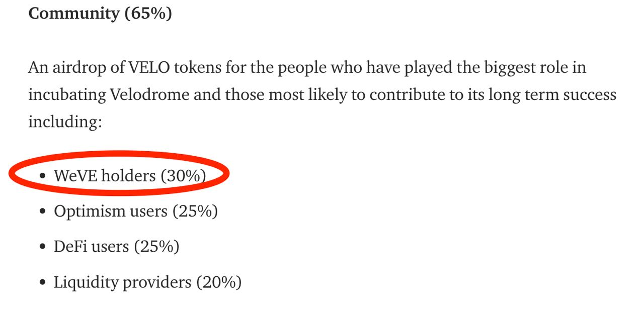Viewport: 644px width, 320px height.
Task: Select the "(65%)" figure in the heading
Action: point(148,14)
